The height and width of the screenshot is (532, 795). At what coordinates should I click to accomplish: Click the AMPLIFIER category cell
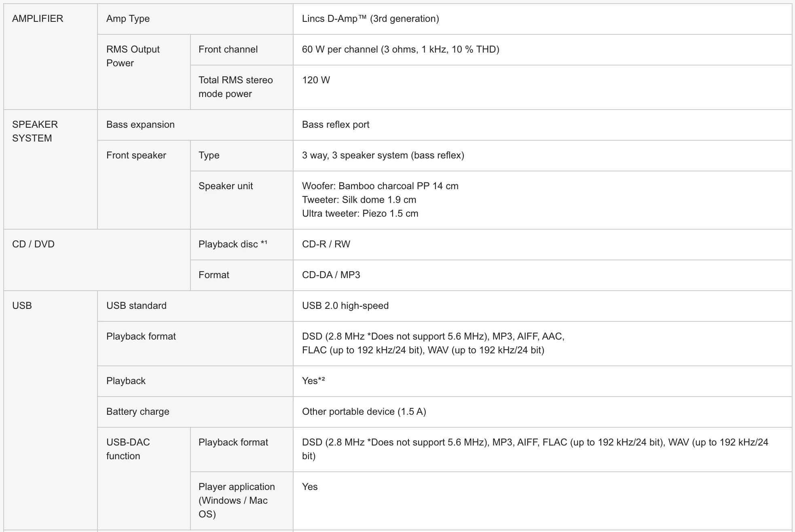pyautogui.click(x=51, y=57)
